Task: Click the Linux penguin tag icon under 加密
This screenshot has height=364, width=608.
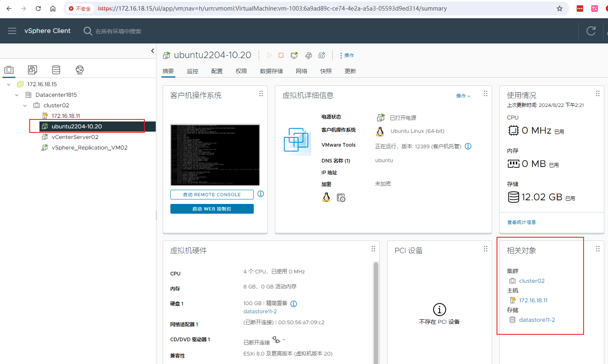Action: pos(326,197)
